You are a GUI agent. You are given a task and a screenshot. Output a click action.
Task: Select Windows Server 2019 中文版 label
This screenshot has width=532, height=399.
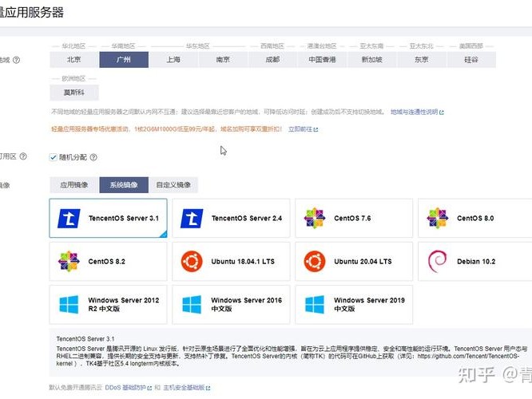pyautogui.click(x=370, y=304)
